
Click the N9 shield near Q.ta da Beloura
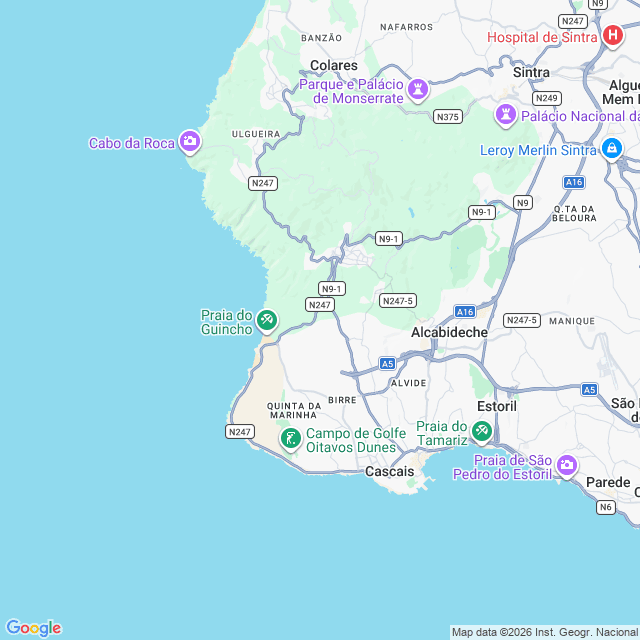pos(523,203)
